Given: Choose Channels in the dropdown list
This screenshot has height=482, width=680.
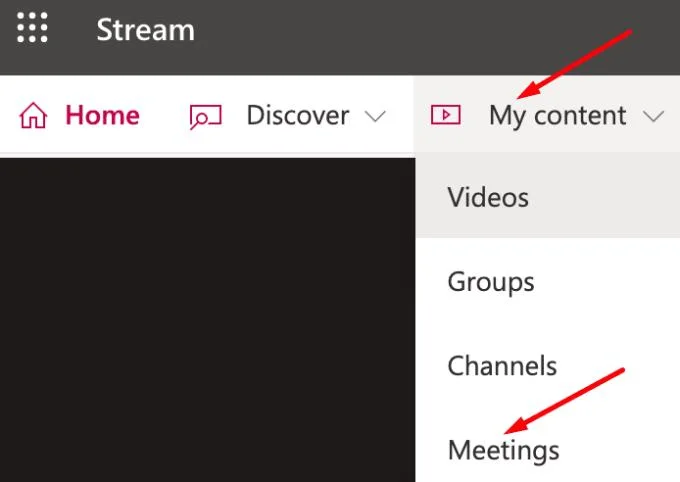Looking at the screenshot, I should pyautogui.click(x=548, y=366).
